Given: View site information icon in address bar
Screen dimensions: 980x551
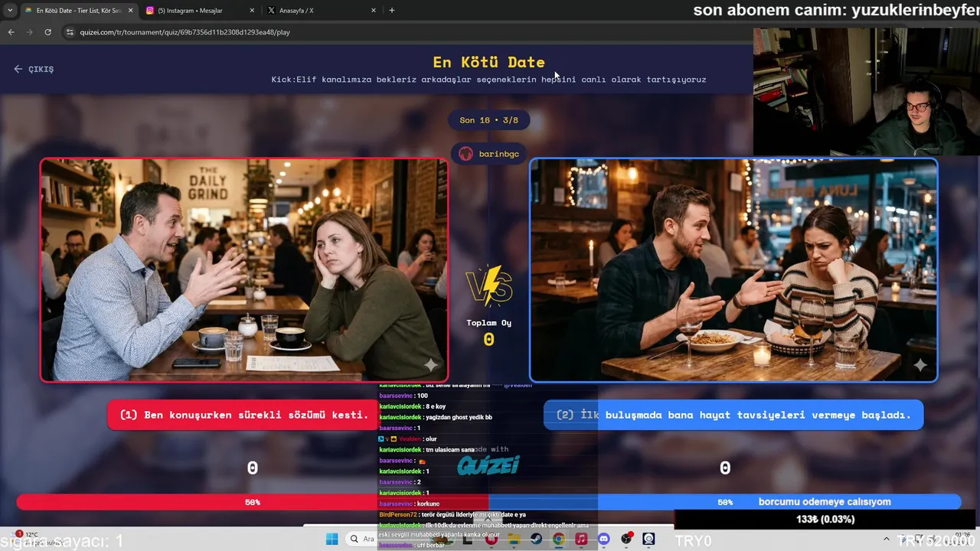Looking at the screenshot, I should coord(70,32).
